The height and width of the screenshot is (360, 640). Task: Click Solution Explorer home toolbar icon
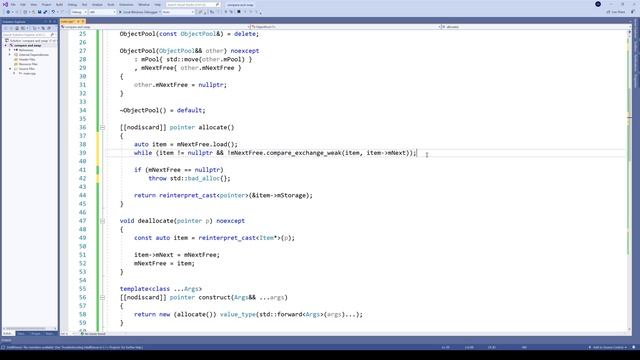click(17, 28)
